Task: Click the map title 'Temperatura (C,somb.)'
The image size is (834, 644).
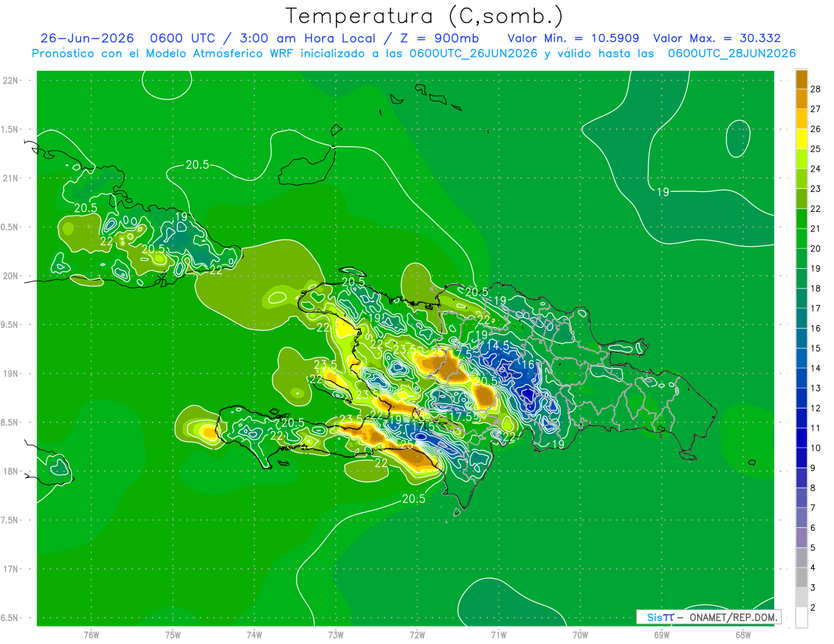Action: 425,16
